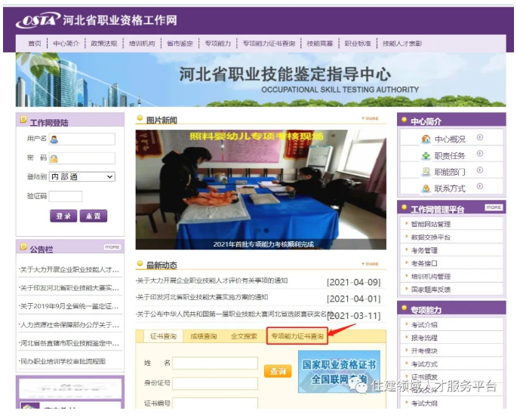
Task: Open 开考模块 link
Action: pos(424,351)
